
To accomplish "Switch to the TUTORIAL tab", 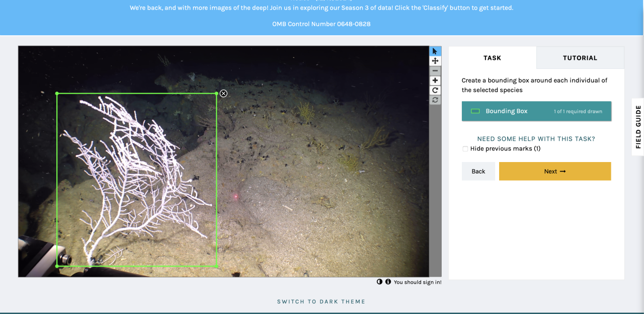I will (580, 58).
